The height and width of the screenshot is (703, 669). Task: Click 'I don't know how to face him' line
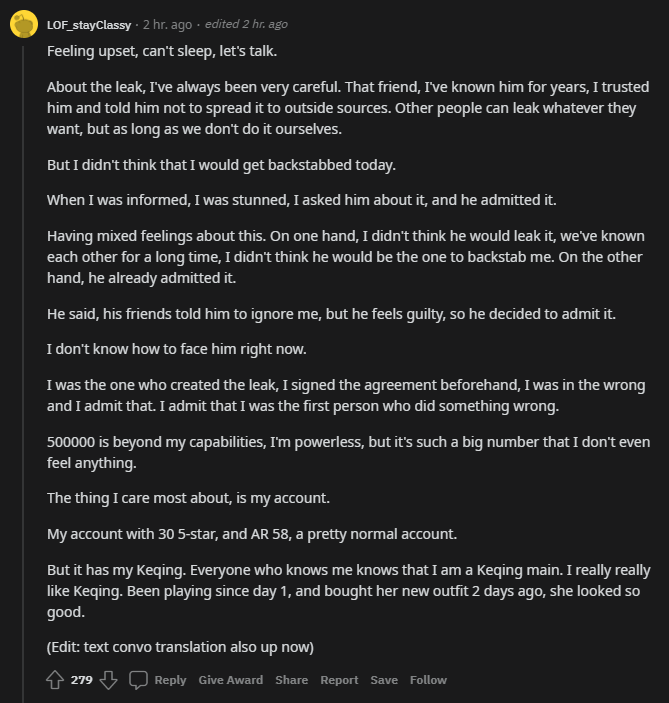pyautogui.click(x=177, y=349)
